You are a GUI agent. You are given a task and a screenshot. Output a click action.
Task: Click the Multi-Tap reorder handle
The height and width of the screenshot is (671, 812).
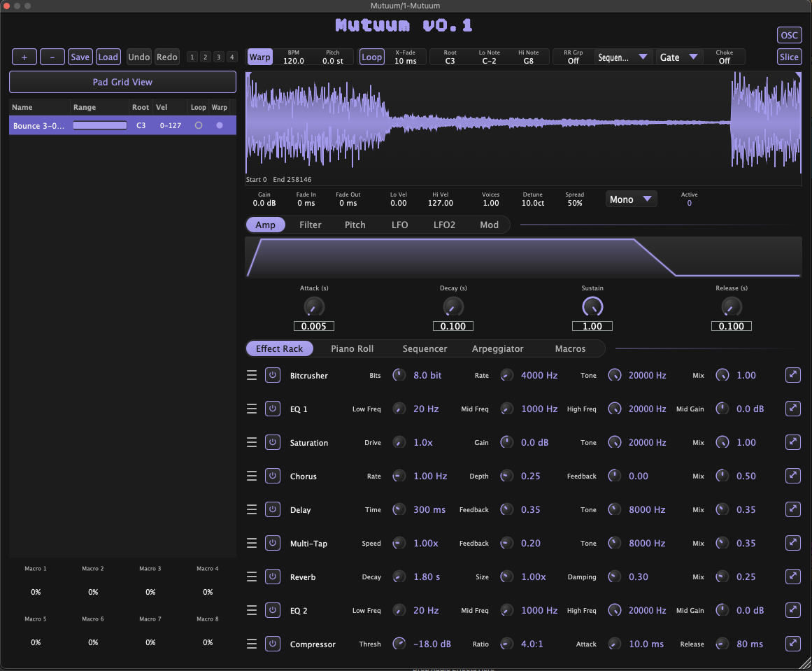tap(252, 543)
